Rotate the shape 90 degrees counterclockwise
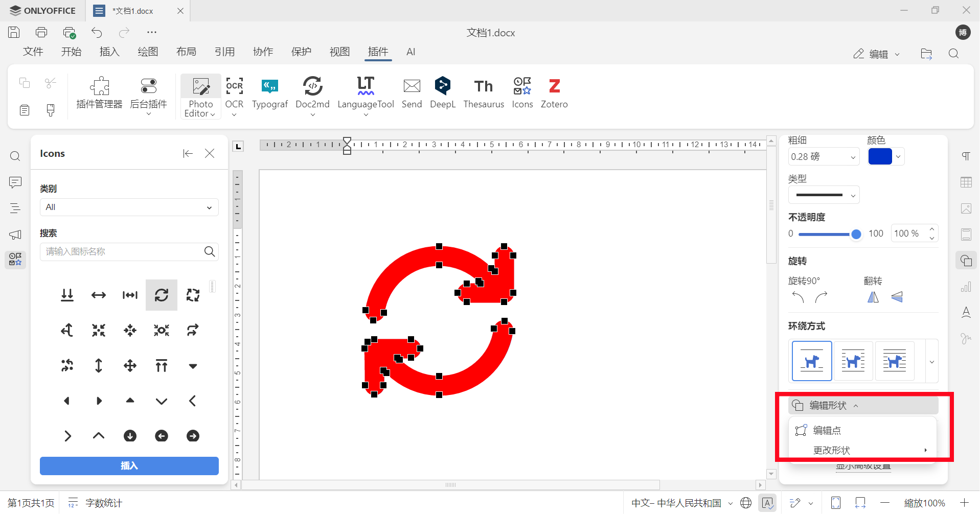 [x=798, y=297]
